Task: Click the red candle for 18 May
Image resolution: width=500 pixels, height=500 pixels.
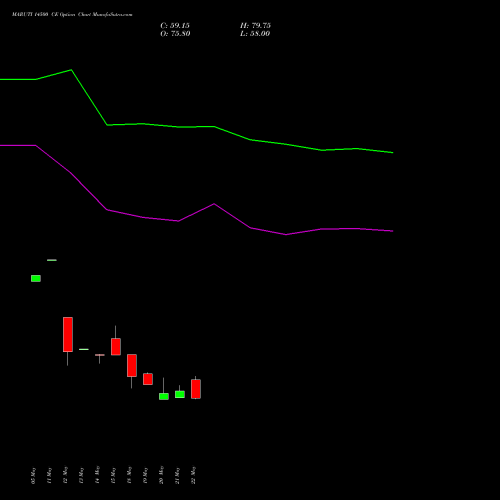Action: tap(132, 365)
